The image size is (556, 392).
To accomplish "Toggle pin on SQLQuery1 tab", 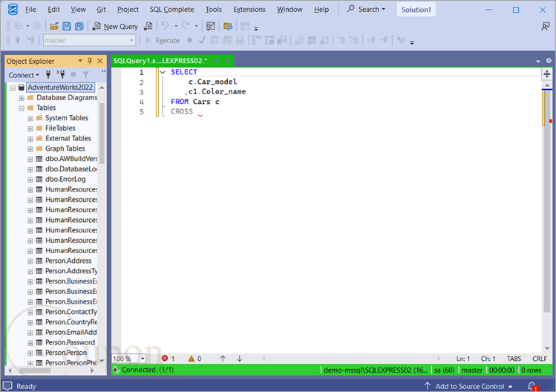I will pos(217,61).
